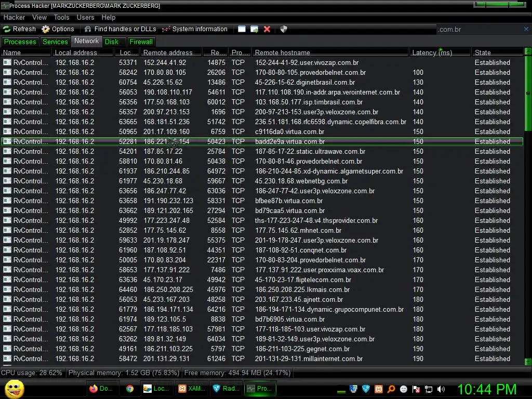532x399 pixels.
Task: Click process icon of row 200.97.213.153
Action: (x=7, y=112)
